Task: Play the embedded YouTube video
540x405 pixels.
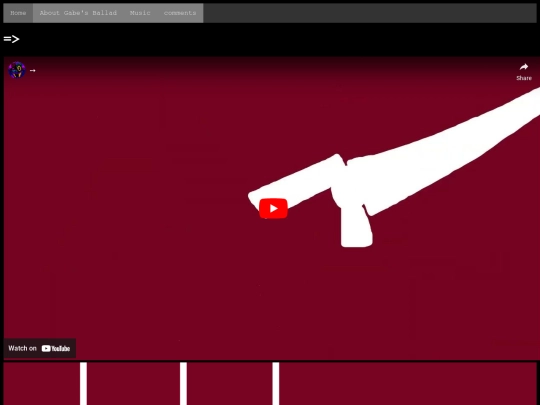Action: point(273,208)
